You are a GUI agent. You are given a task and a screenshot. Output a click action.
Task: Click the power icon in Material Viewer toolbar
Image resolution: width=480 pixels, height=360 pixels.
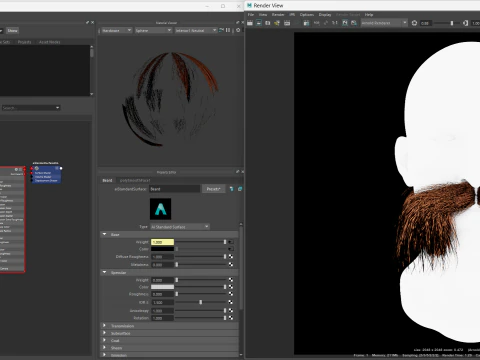point(238,30)
